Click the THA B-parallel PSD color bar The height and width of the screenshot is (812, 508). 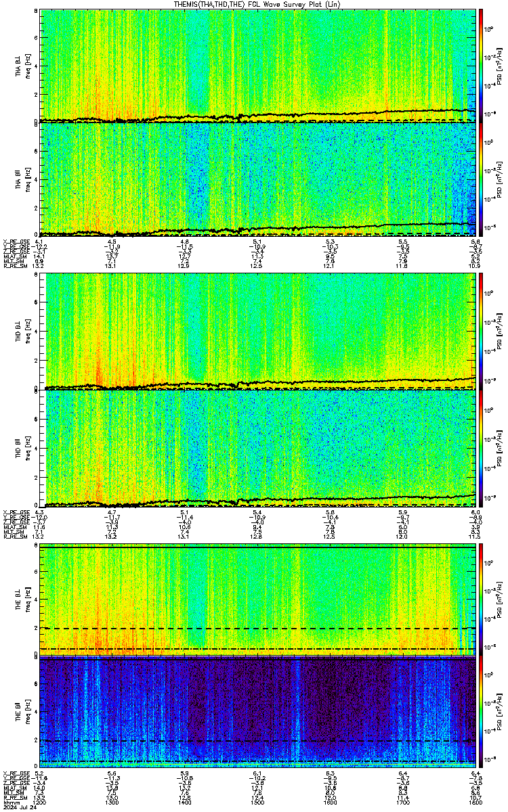(482, 179)
